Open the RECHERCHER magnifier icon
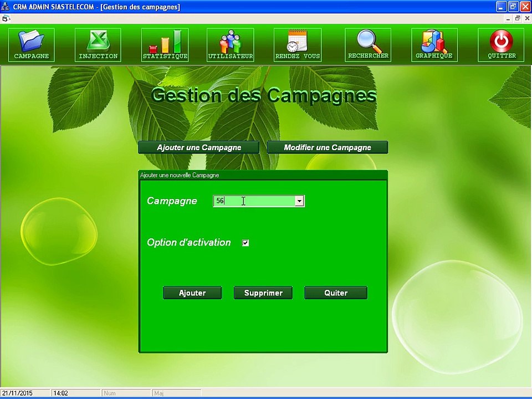The image size is (532, 399). coord(368,45)
